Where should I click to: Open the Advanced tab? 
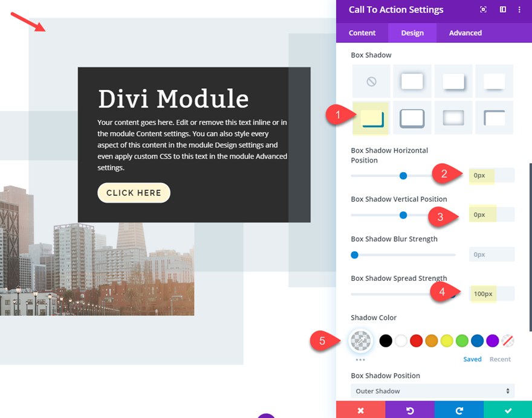[x=465, y=33]
